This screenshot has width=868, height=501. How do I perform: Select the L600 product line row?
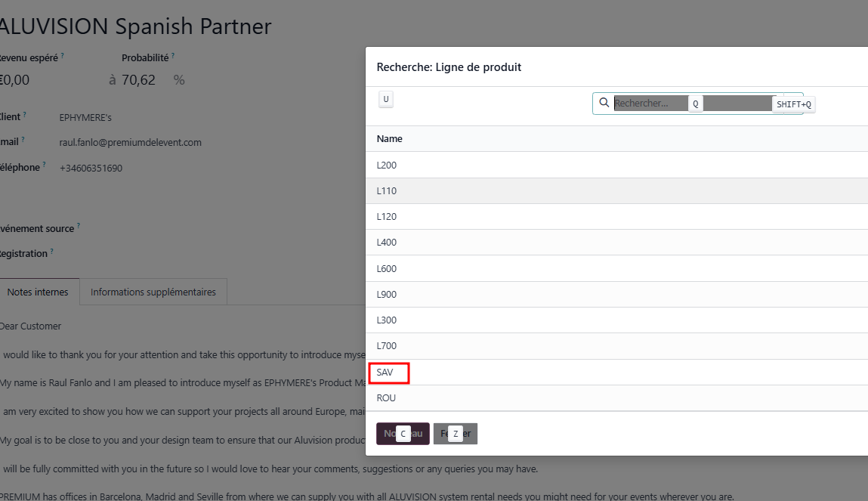click(x=387, y=268)
